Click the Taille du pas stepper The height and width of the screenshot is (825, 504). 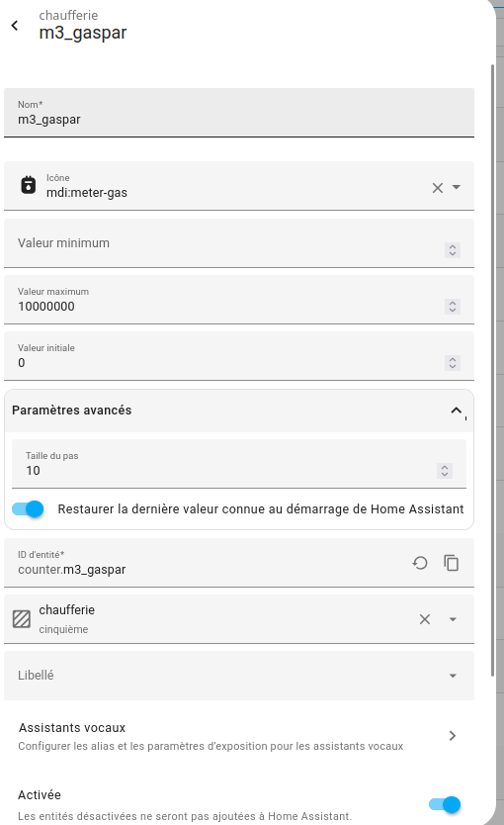click(445, 471)
